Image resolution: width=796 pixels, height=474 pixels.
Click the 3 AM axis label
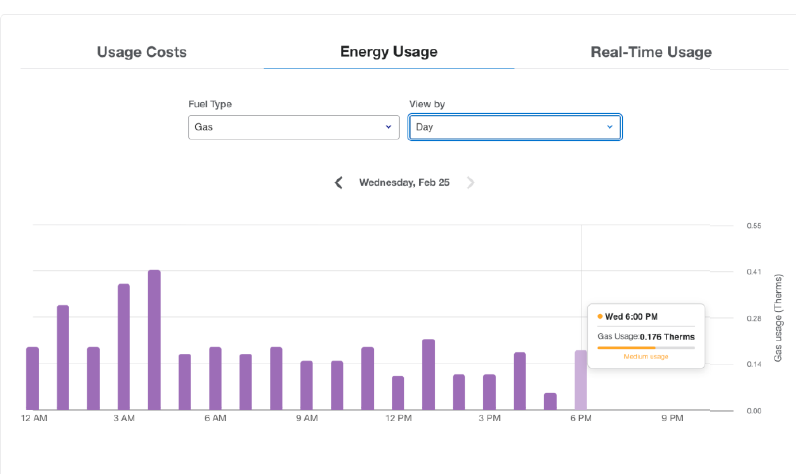124,418
